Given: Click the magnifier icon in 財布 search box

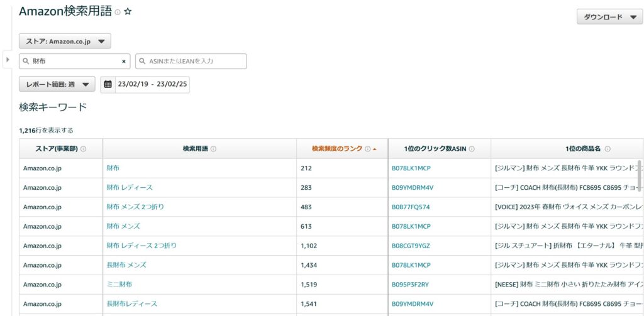Looking at the screenshot, I should [x=26, y=61].
